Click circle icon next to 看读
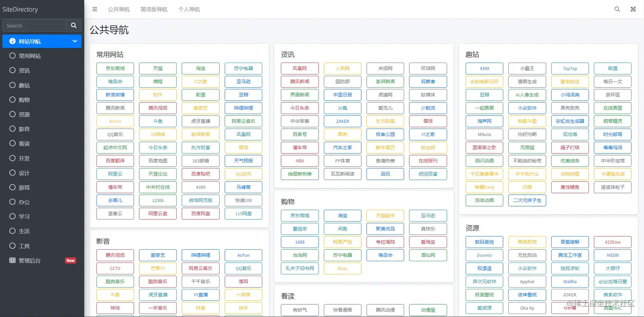The image size is (644, 317). pyautogui.click(x=12, y=144)
